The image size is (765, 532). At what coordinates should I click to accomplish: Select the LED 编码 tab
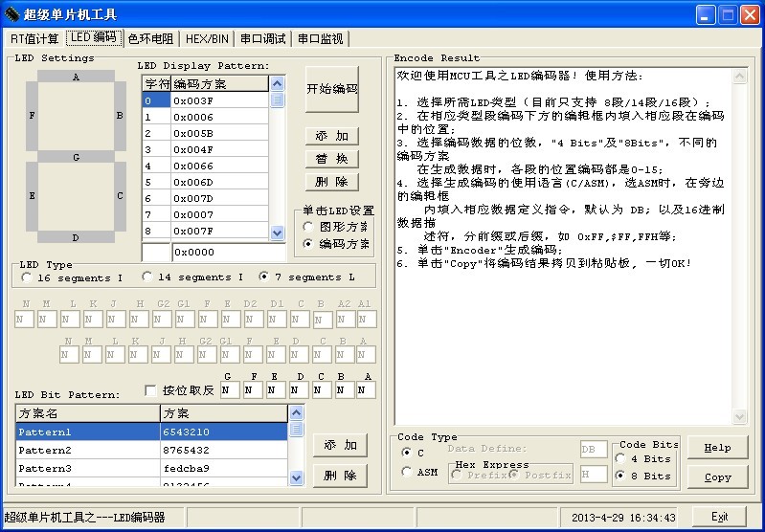tap(94, 37)
